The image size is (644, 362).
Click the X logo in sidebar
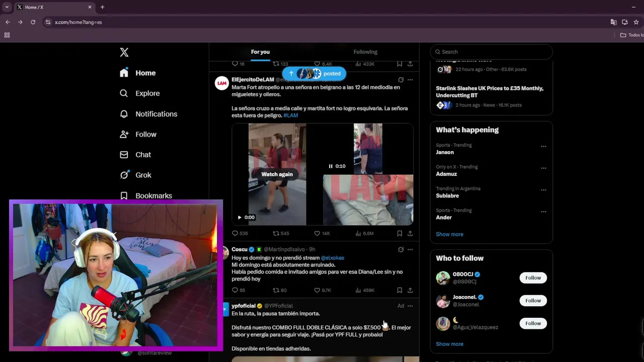click(124, 52)
